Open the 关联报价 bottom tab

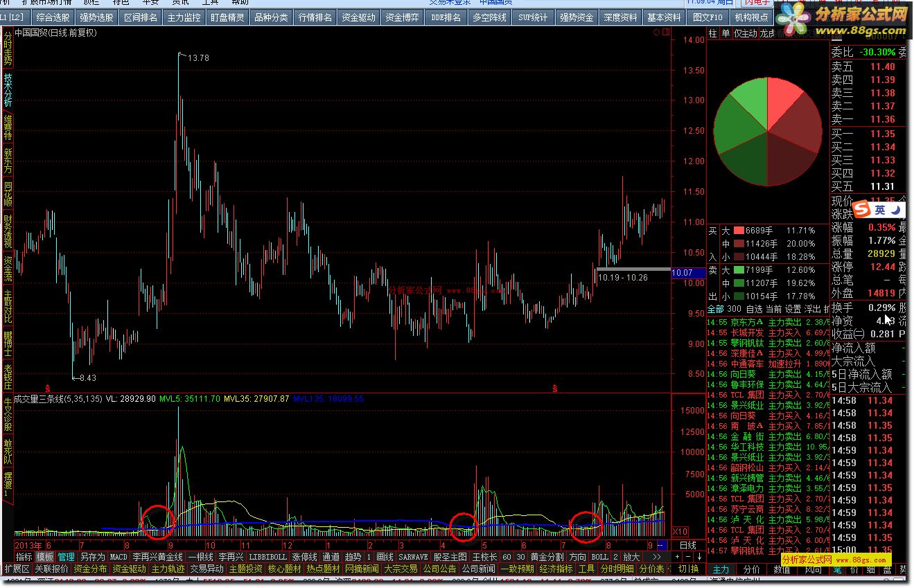click(51, 569)
